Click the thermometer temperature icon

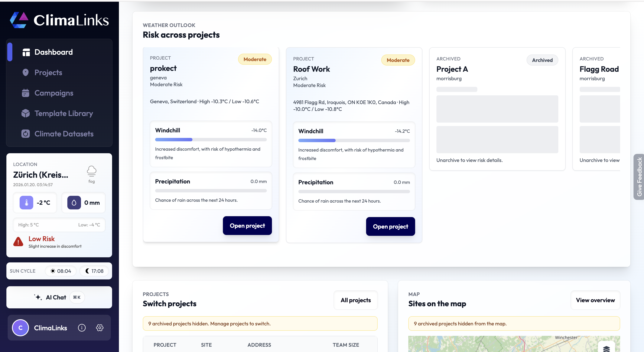coord(26,202)
